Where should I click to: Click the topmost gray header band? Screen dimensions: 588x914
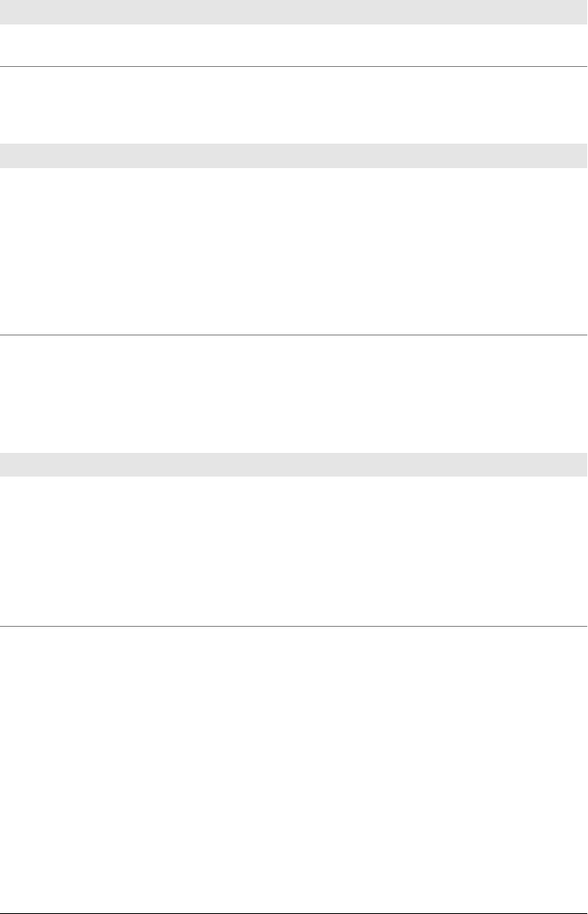(x=294, y=12)
